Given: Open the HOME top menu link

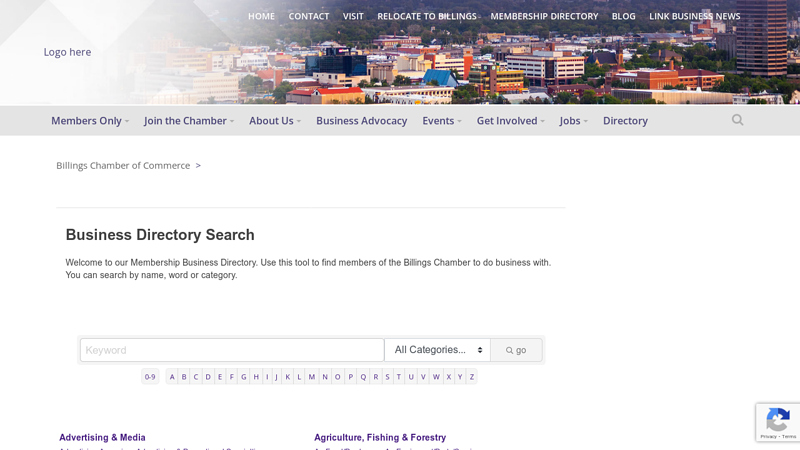Looking at the screenshot, I should pos(261,16).
